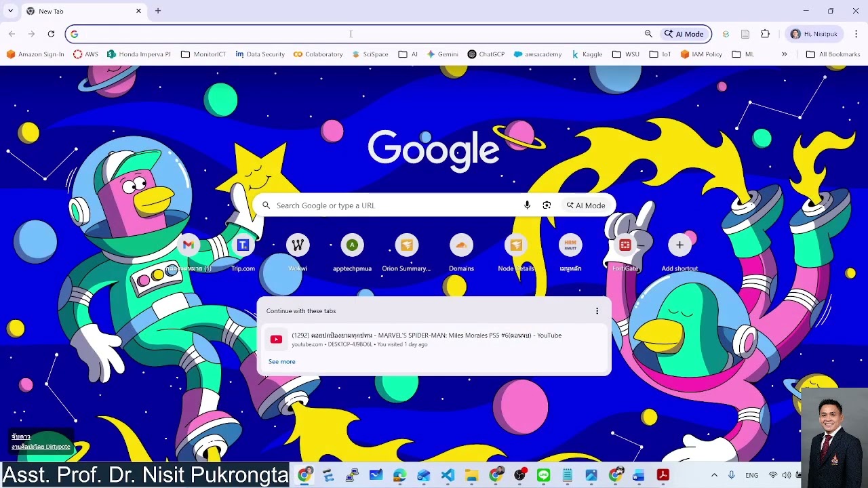Open the Continue with these tabs options menu

pyautogui.click(x=597, y=311)
